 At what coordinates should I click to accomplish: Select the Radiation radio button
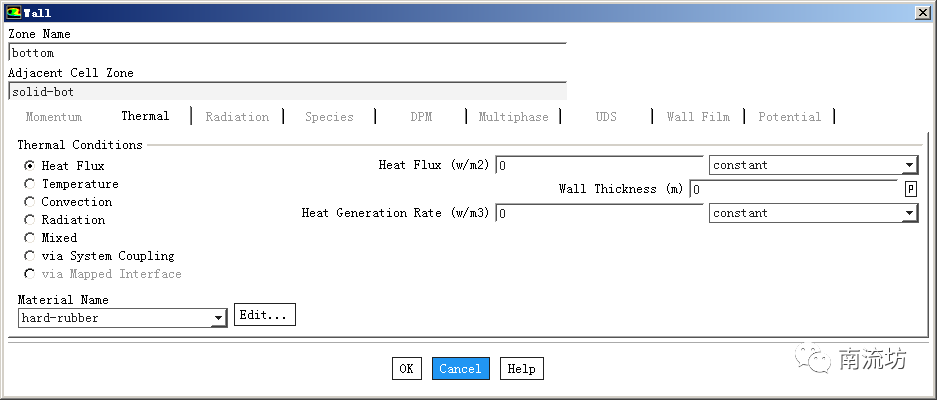[29, 219]
